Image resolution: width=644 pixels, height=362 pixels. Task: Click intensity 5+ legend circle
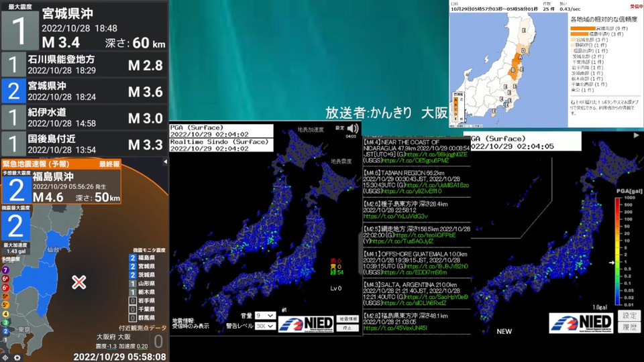click(5, 296)
